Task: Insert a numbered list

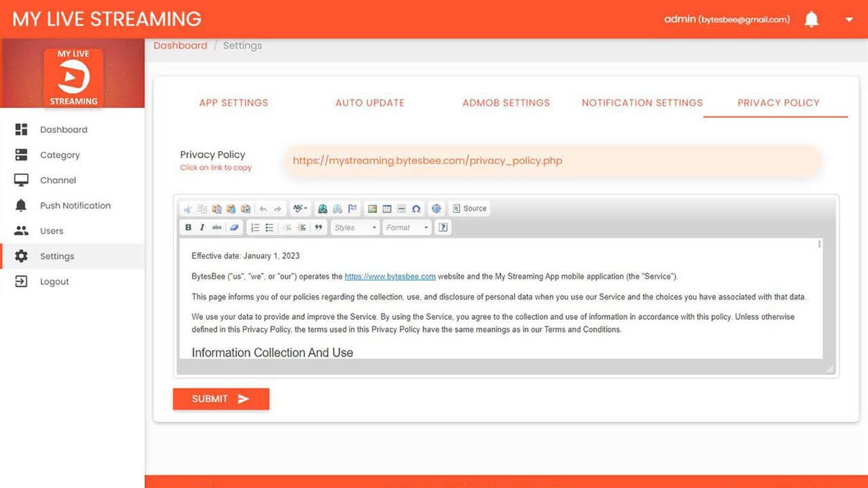Action: pos(256,228)
